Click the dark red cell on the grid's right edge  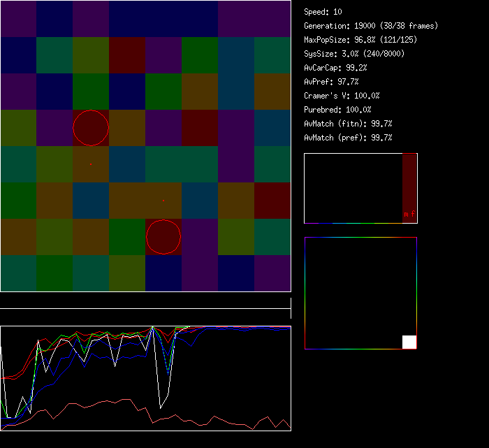(x=272, y=201)
